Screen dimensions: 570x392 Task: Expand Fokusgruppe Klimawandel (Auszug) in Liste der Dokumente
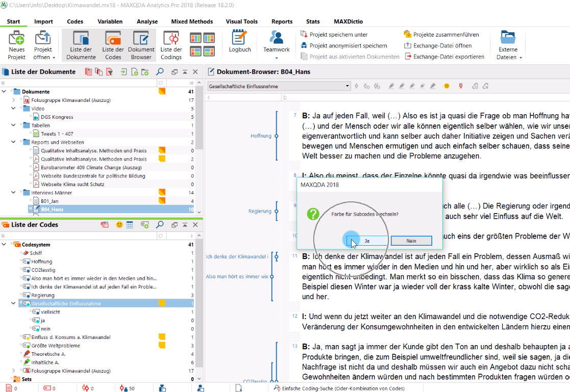click(13, 100)
